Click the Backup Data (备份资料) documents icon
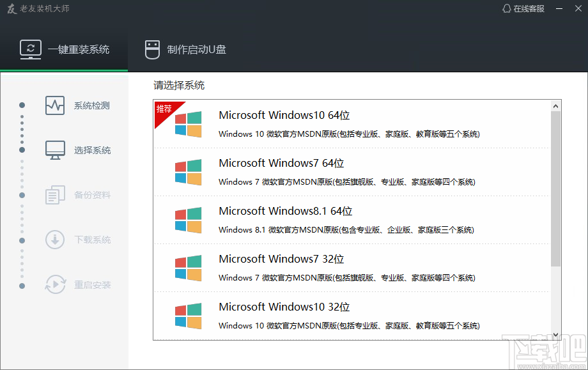The height and width of the screenshot is (370, 588). tap(55, 195)
